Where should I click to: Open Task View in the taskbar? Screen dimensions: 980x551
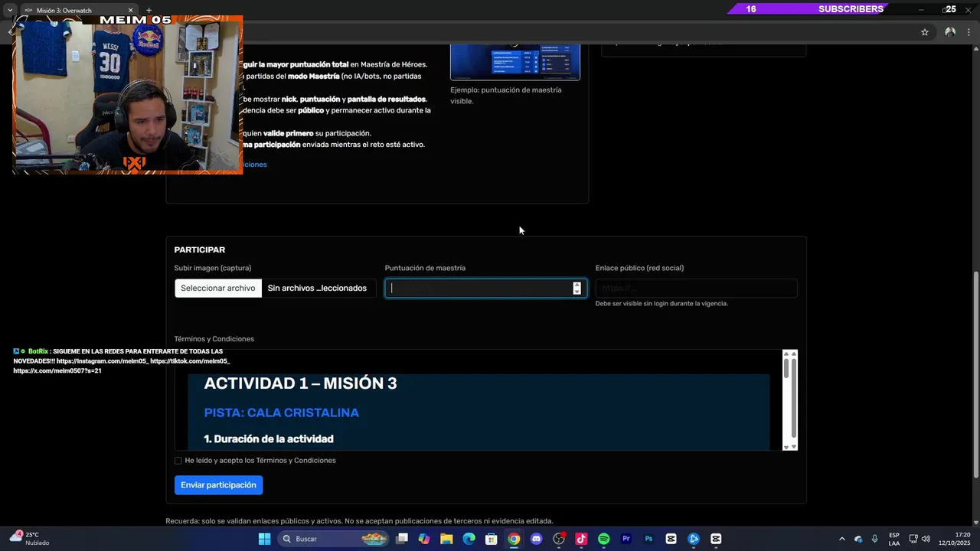tap(402, 539)
